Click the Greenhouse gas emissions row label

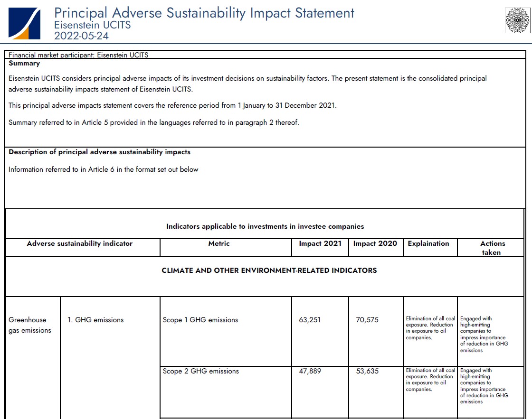pos(30,325)
